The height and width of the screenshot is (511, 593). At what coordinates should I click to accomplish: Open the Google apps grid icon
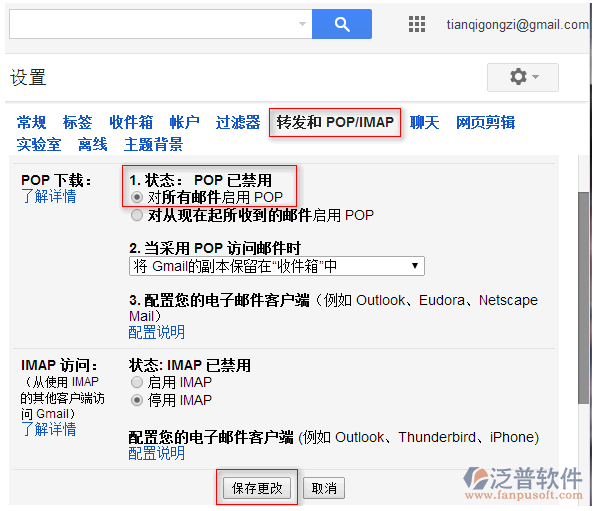[x=417, y=24]
